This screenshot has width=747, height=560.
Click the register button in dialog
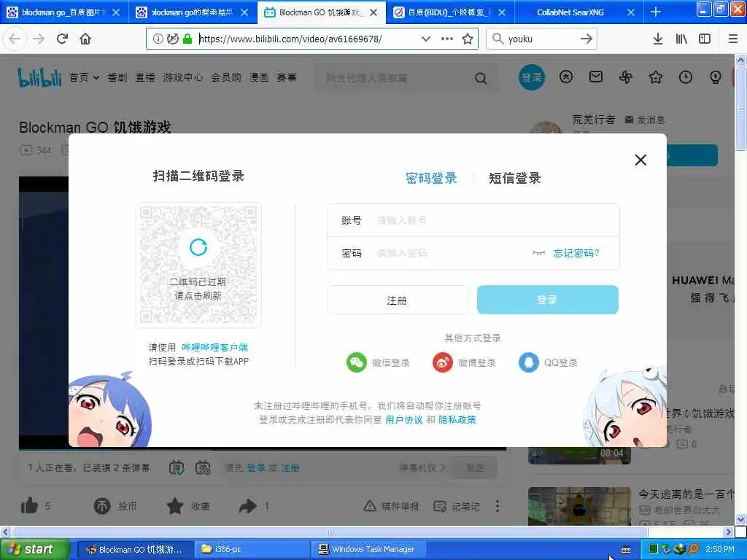(x=398, y=300)
